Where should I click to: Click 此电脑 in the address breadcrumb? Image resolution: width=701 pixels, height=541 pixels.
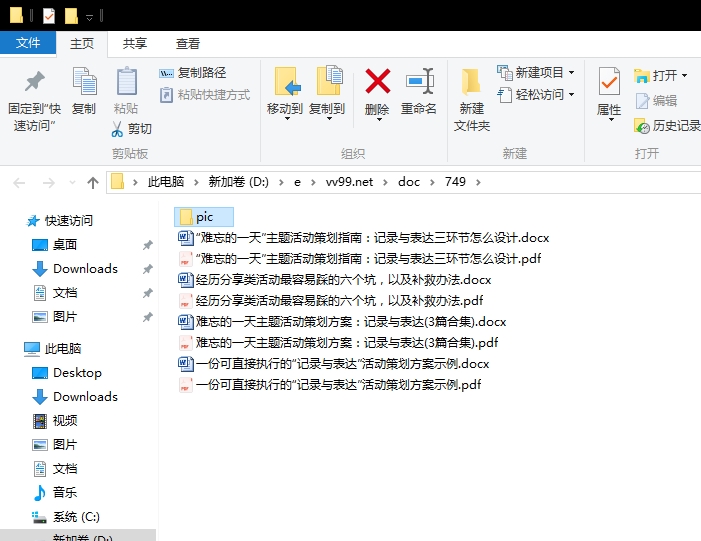(x=166, y=182)
